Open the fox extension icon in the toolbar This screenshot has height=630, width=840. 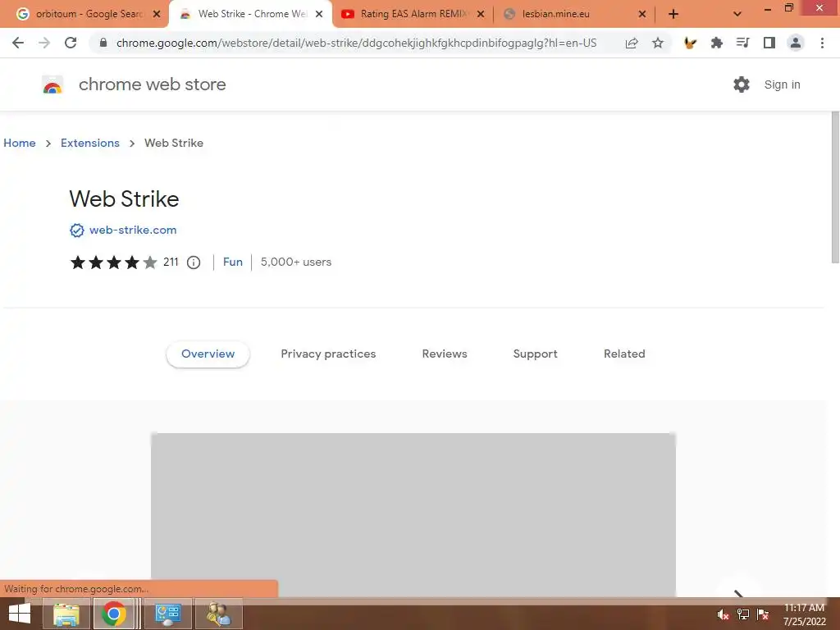(x=690, y=43)
